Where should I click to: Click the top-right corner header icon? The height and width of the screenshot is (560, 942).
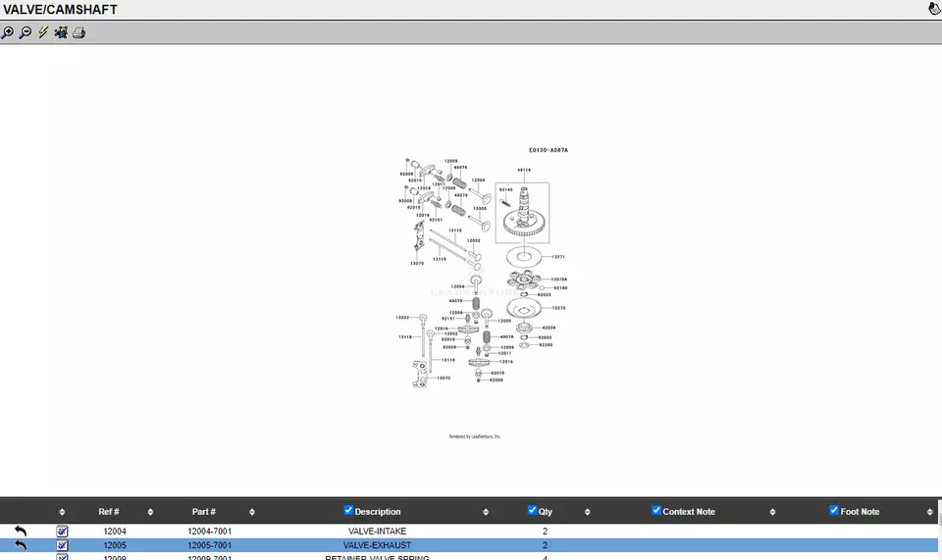[x=934, y=9]
